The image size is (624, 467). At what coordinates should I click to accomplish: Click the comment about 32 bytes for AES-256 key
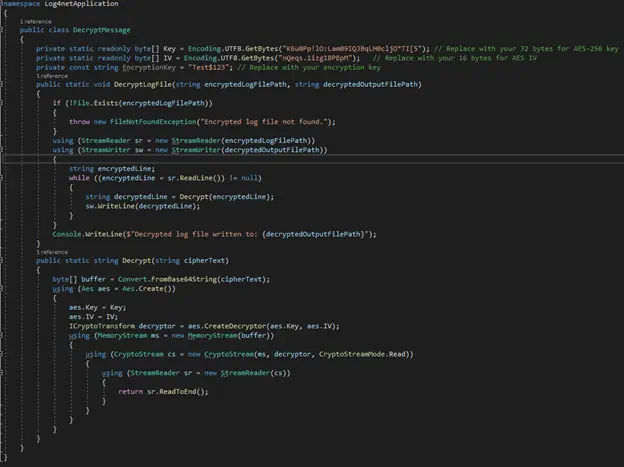[526, 49]
